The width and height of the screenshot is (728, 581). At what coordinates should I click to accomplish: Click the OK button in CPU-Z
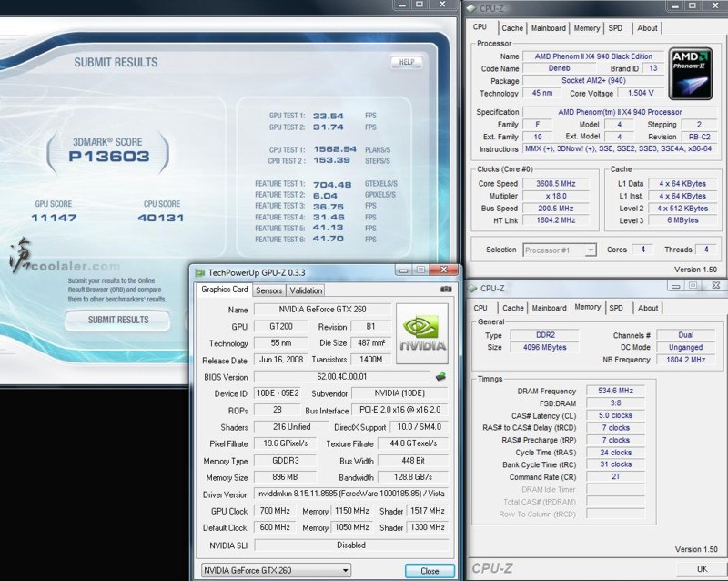coord(702,568)
